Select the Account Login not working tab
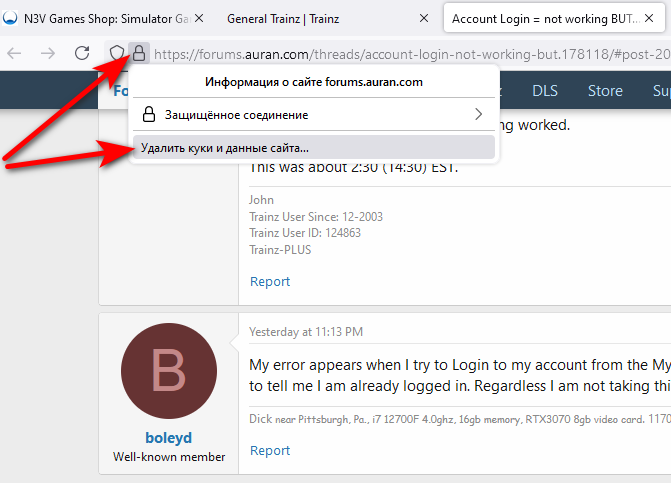 point(555,18)
